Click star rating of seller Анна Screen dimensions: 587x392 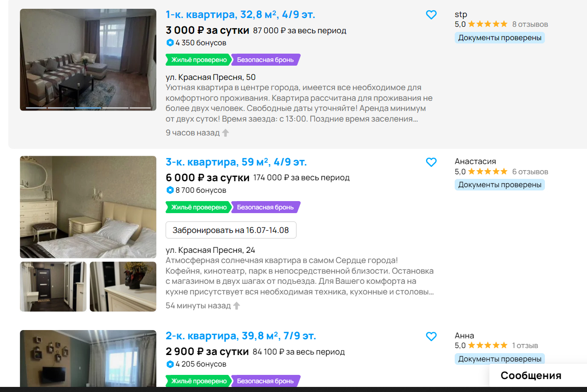tap(488, 345)
